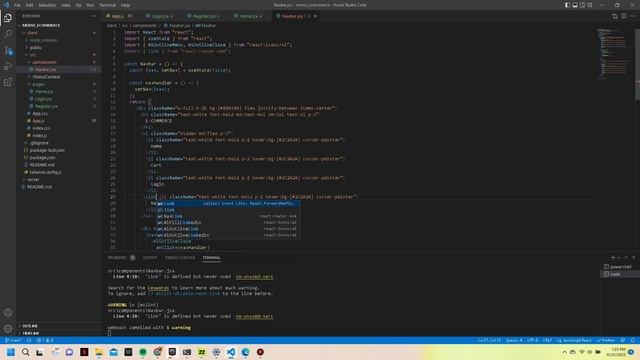The width and height of the screenshot is (640, 360).
Task: Close the terminal panel
Action: point(633,258)
